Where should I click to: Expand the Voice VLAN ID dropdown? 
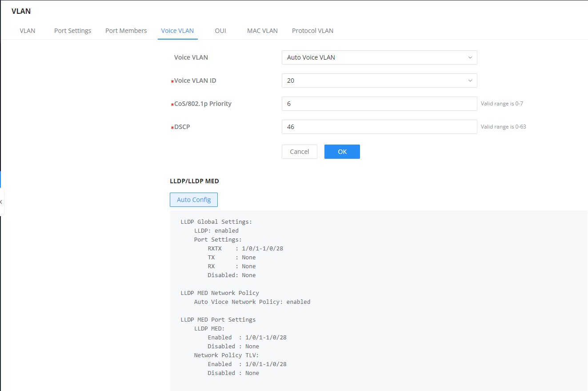coord(379,81)
